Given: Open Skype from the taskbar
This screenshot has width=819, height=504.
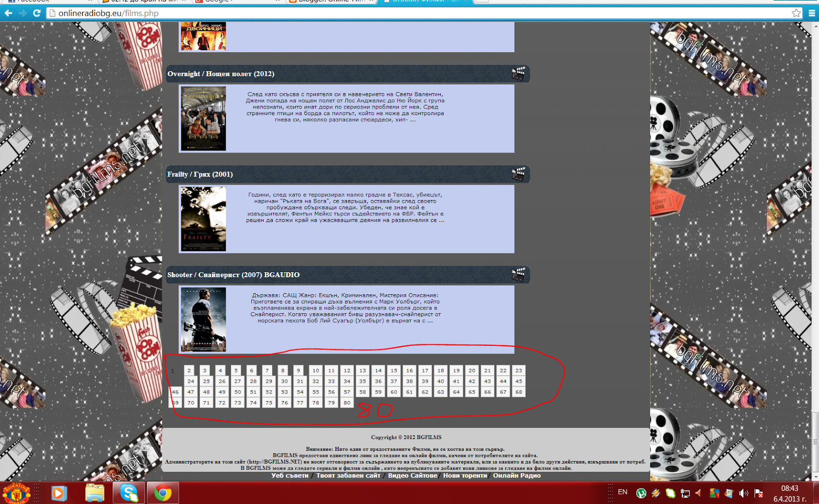Looking at the screenshot, I should coord(129,493).
